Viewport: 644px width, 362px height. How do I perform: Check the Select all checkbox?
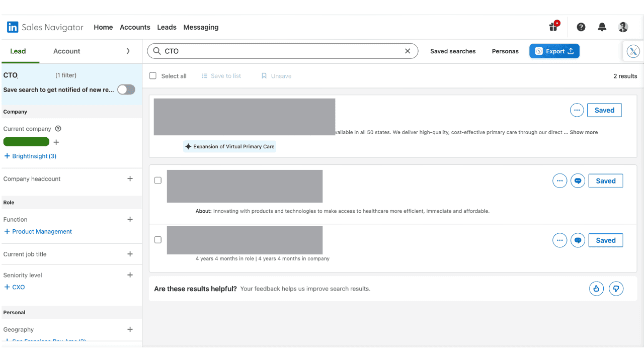click(152, 75)
